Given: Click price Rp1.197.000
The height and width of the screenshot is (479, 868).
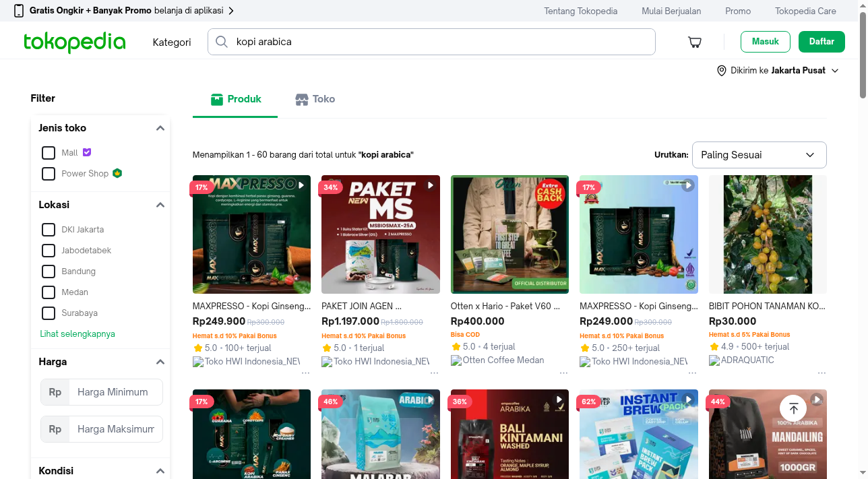Looking at the screenshot, I should 350,321.
